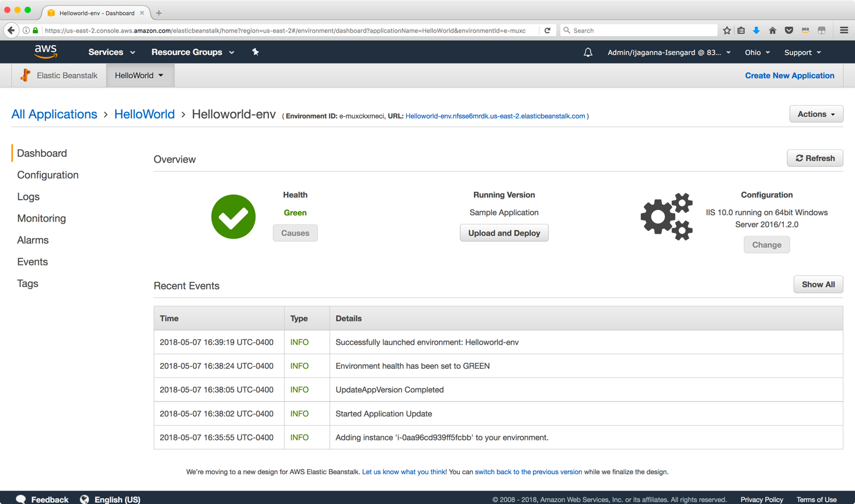Open Configuration in the sidebar
This screenshot has height=504, width=855.
(x=48, y=175)
